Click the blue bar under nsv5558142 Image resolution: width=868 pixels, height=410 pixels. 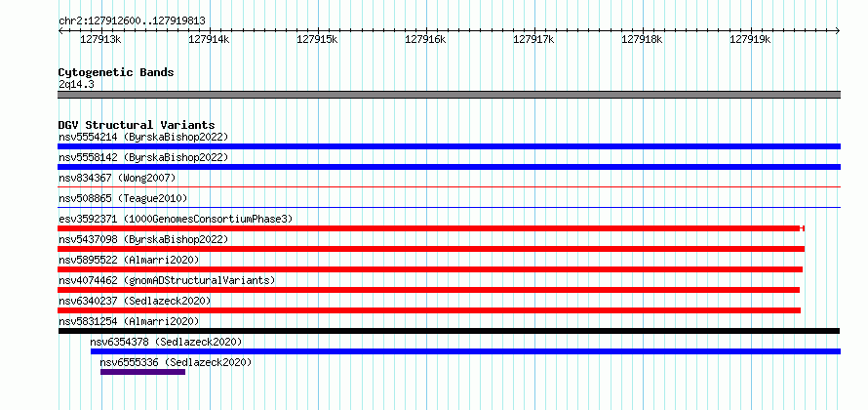click(x=449, y=167)
